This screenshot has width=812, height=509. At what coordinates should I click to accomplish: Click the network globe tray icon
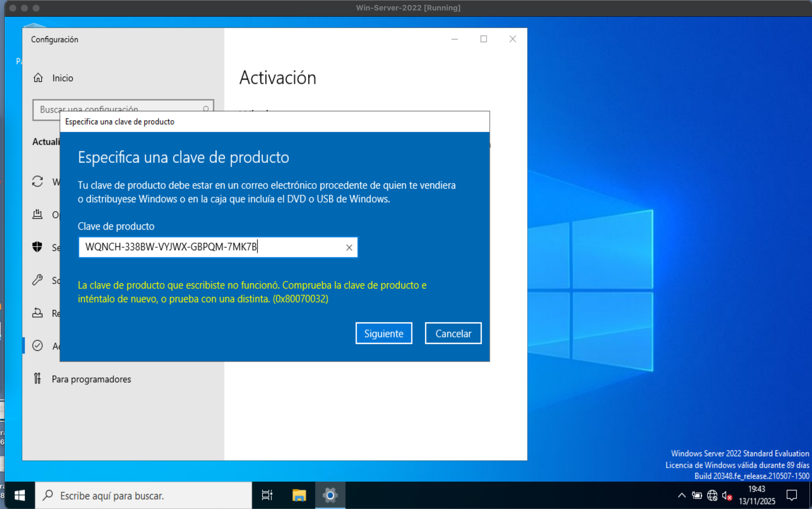pyautogui.click(x=712, y=496)
